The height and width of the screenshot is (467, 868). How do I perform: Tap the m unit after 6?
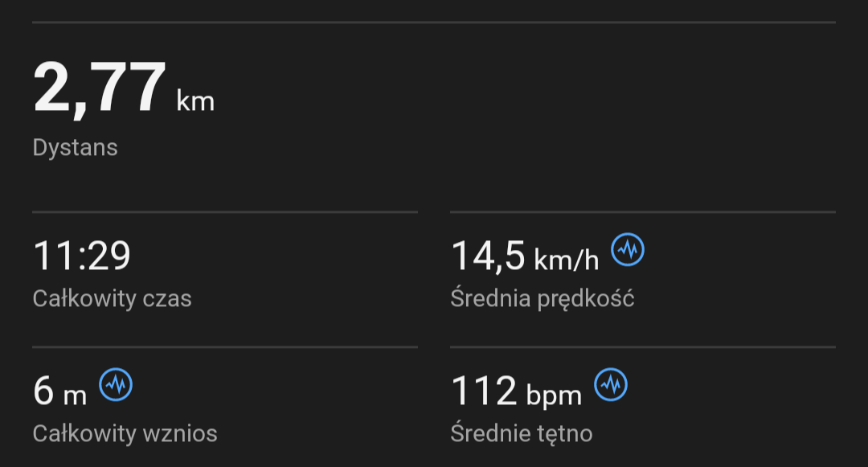75,395
